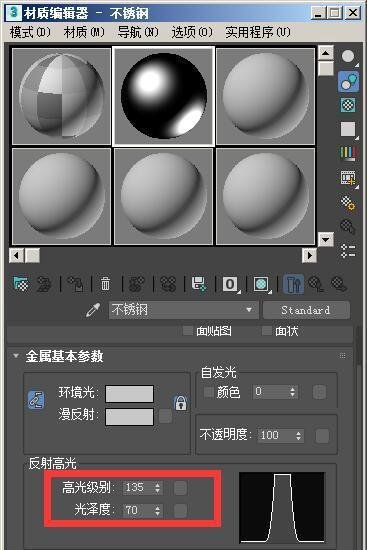Toggle the ambient-diffuse link icon left of 环境光
This screenshot has width=367, height=550.
point(36,400)
